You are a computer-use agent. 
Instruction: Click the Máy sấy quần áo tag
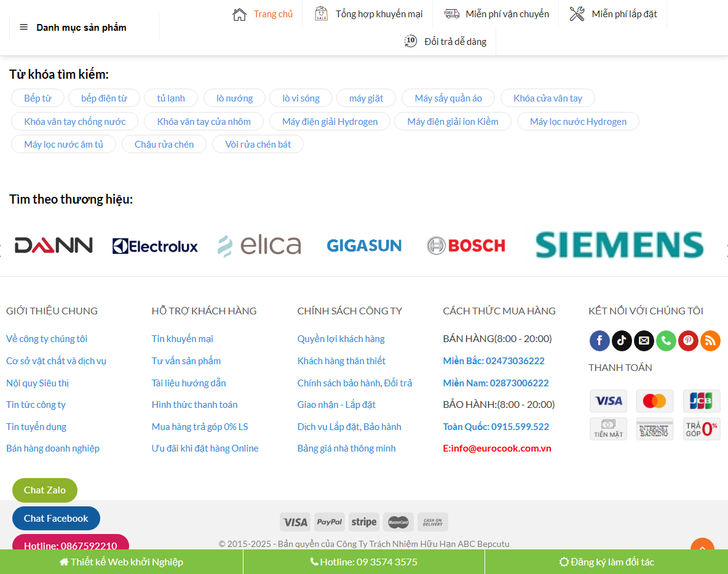[448, 98]
